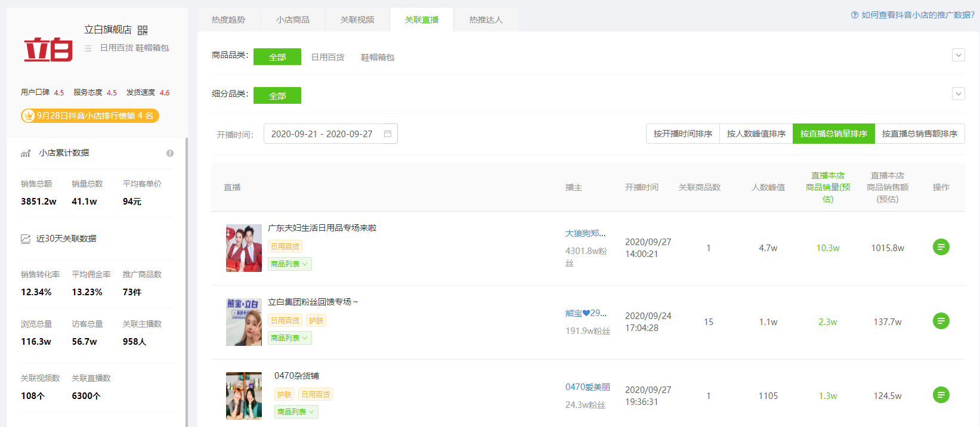The width and height of the screenshot is (980, 427).
Task: Open the QR code icon beside 立白旗舰店
Action: (x=143, y=30)
